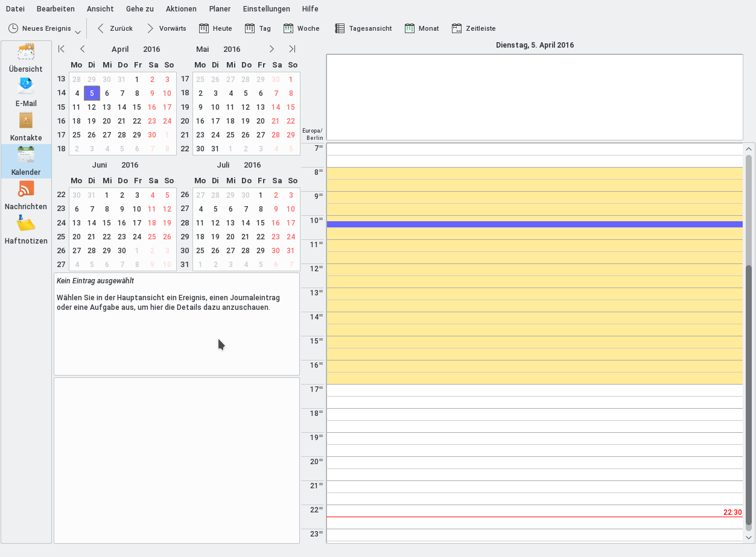Open the 2016 year selector beside Juni
The width and height of the screenshot is (756, 557).
pyautogui.click(x=130, y=165)
